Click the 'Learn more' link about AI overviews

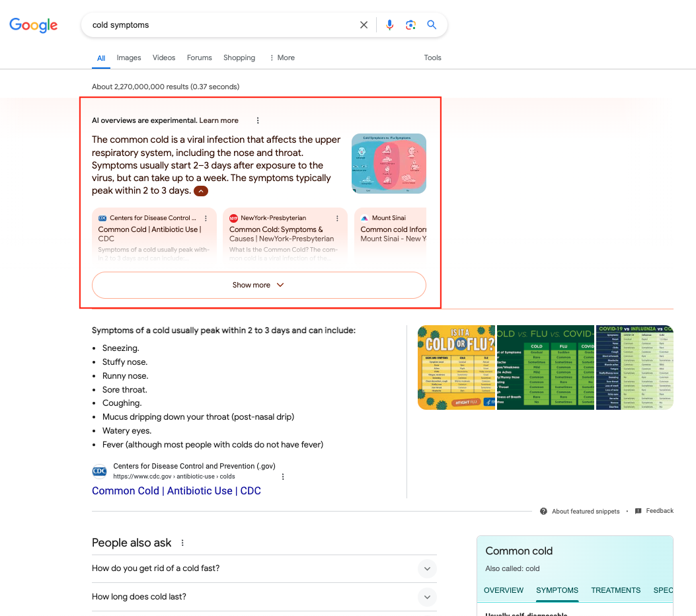pyautogui.click(x=219, y=120)
